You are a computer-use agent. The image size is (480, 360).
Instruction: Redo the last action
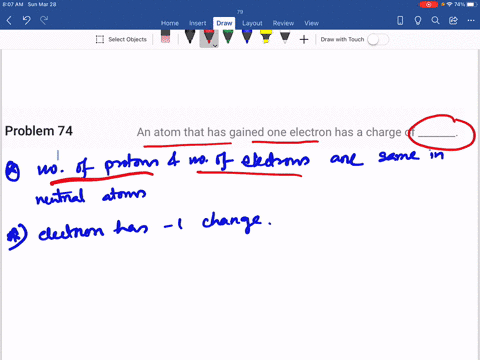tap(44, 21)
